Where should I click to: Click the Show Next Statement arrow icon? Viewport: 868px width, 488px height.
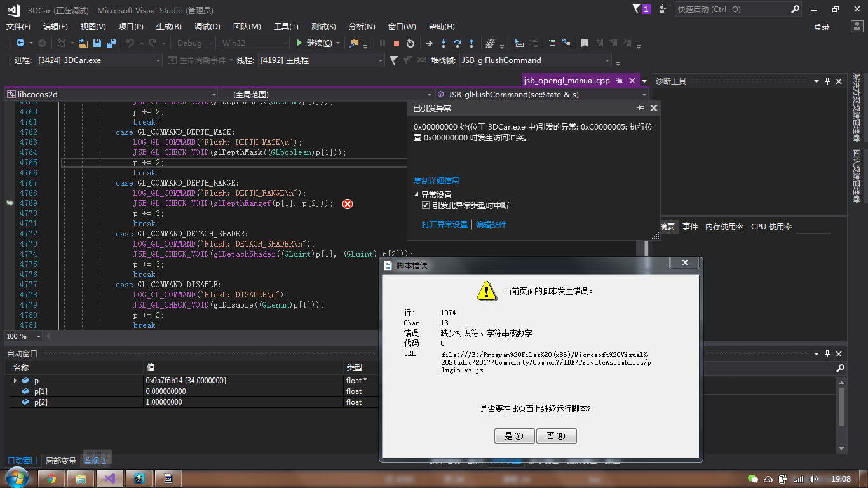click(x=429, y=43)
